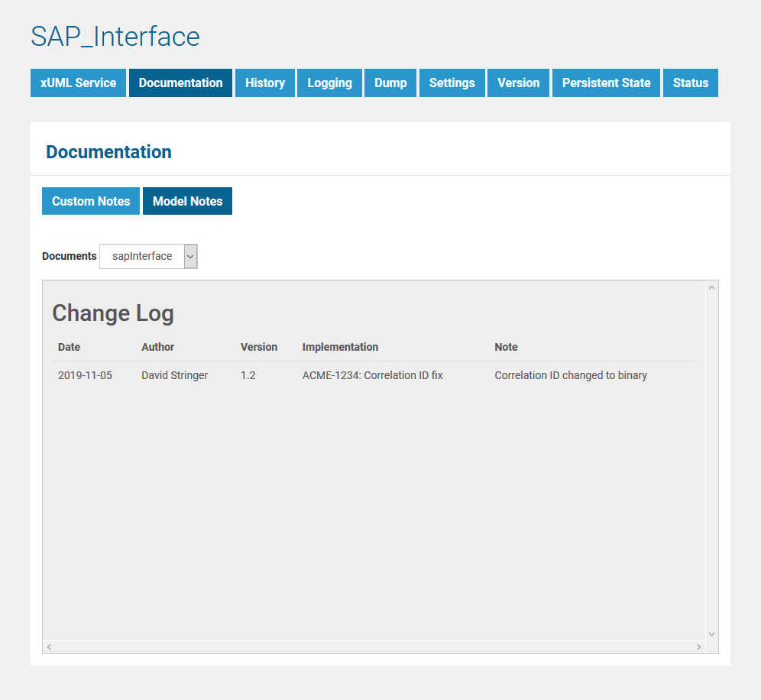
Task: Show the Status tab
Action: 690,83
